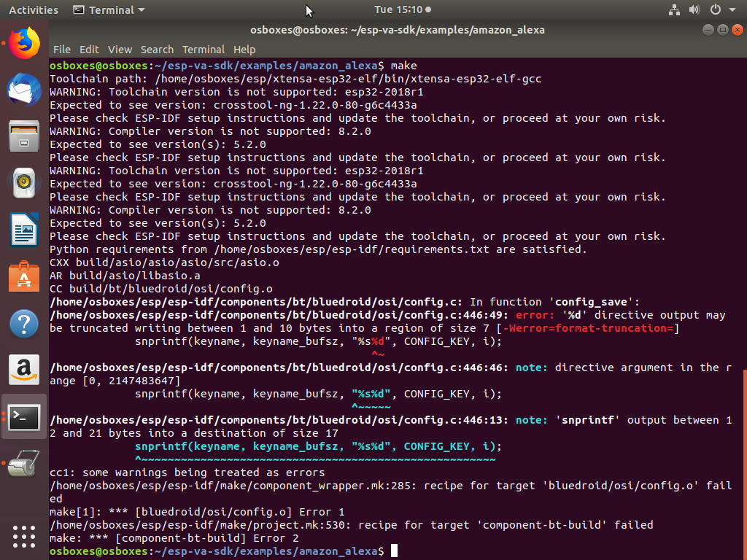Open the View menu

[121, 49]
